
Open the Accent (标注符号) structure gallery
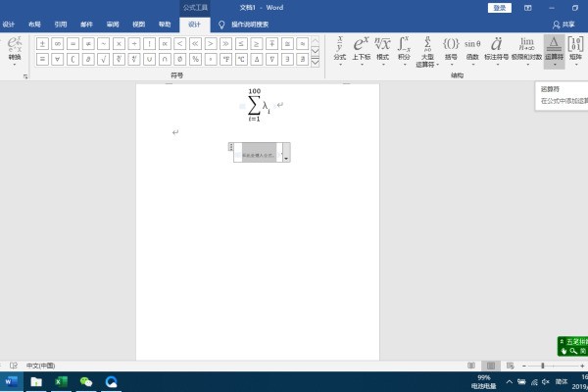[497, 49]
